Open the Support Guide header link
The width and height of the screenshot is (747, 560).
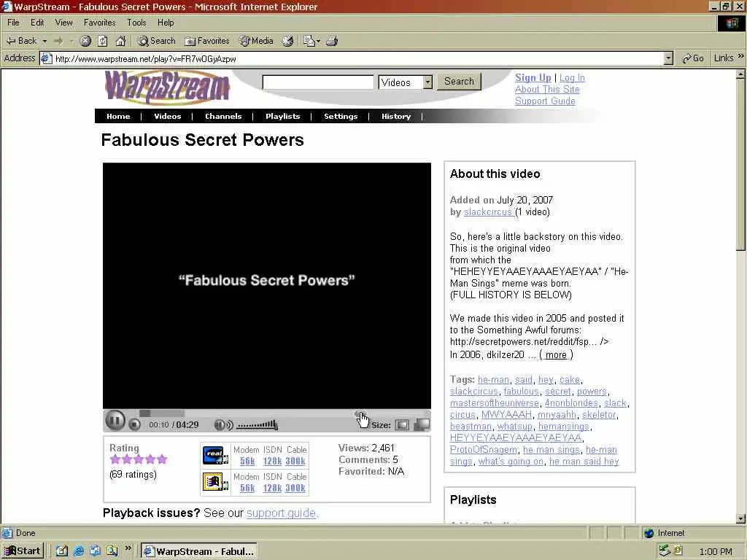545,101
